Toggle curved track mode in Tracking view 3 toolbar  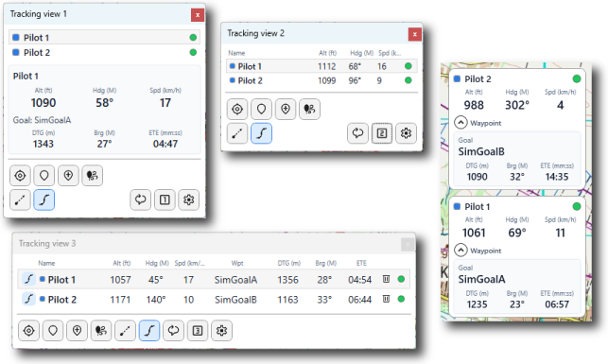coord(149,331)
